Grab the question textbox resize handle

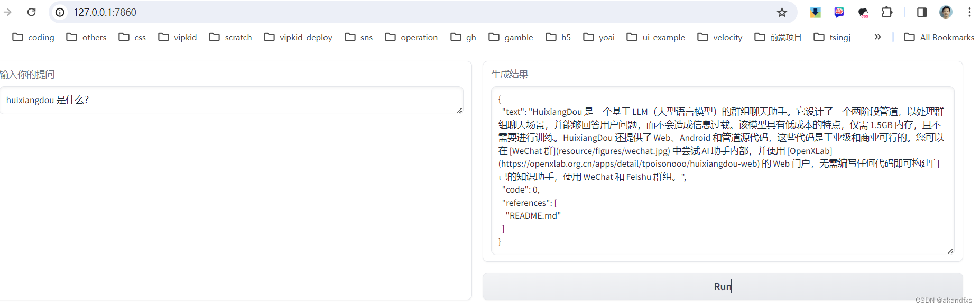(x=459, y=110)
